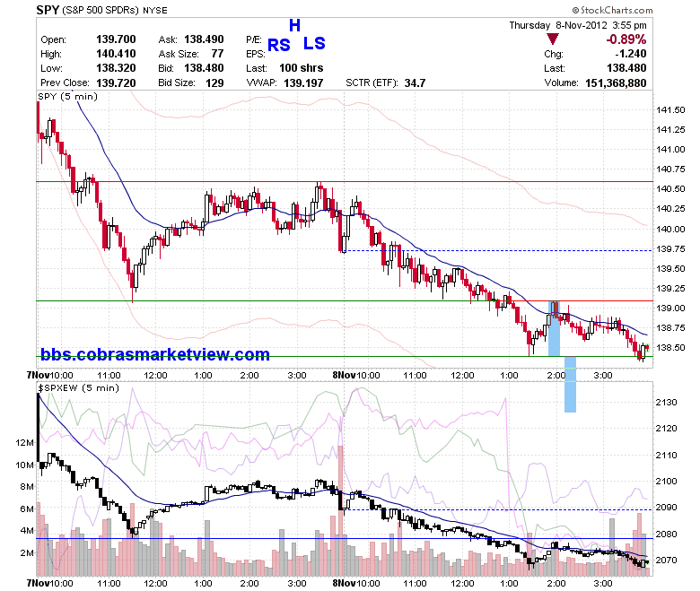Screen dimensions: 700x591
Task: Click the blue highlighted bar near 2:00 on SPY chart
Action: (x=554, y=328)
